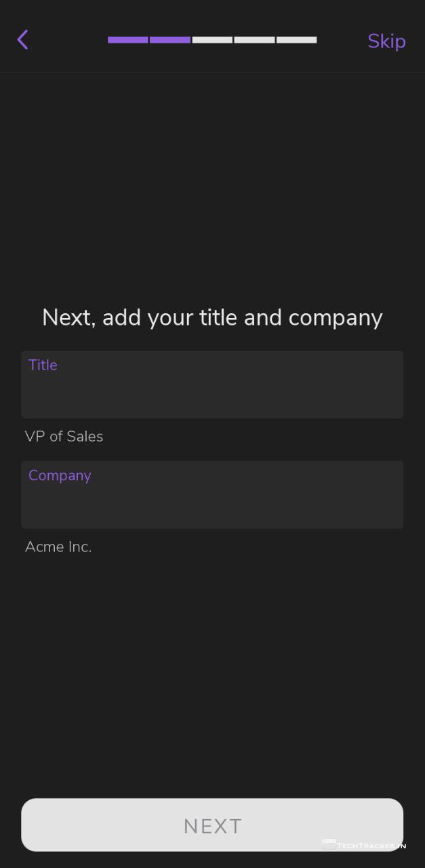425x868 pixels.
Task: Tap empty dark area above the heading
Action: (212, 183)
